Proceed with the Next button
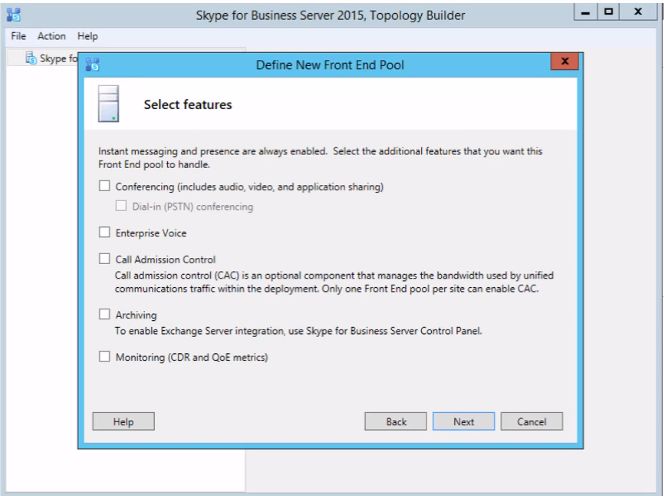 tap(464, 421)
